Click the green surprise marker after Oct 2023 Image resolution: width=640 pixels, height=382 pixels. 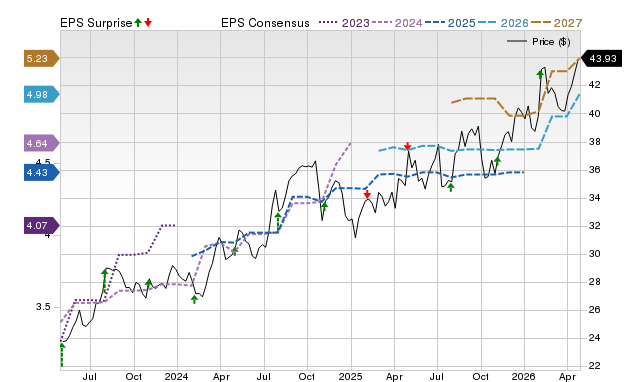click(149, 284)
